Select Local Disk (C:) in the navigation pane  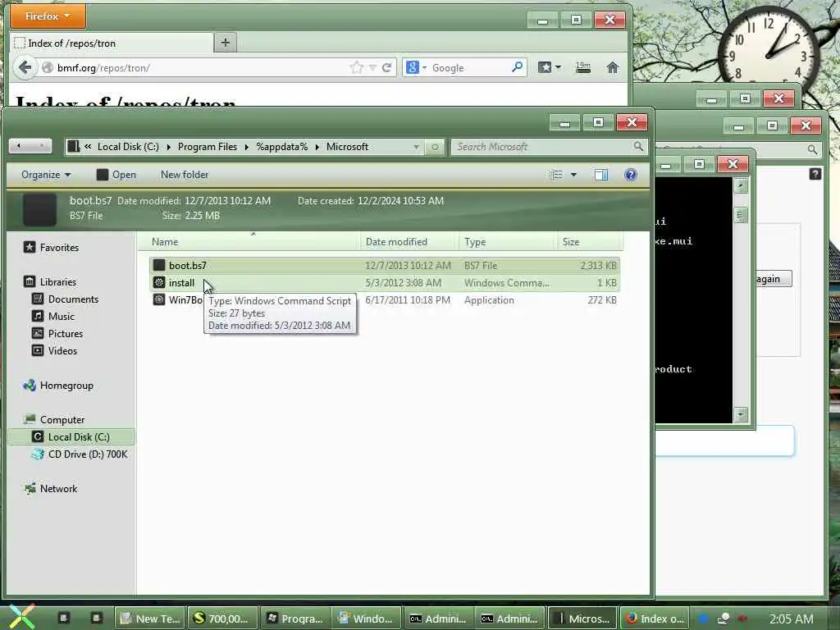tap(72, 436)
